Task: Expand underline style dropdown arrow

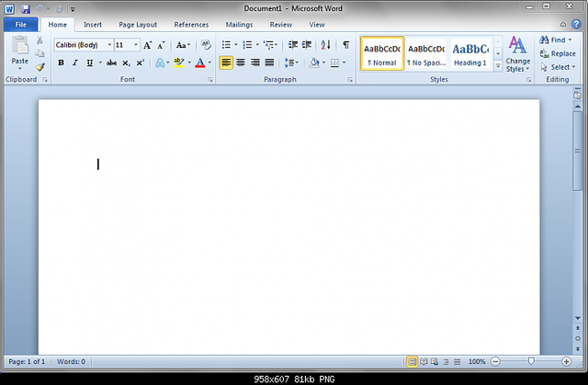Action: (100, 62)
